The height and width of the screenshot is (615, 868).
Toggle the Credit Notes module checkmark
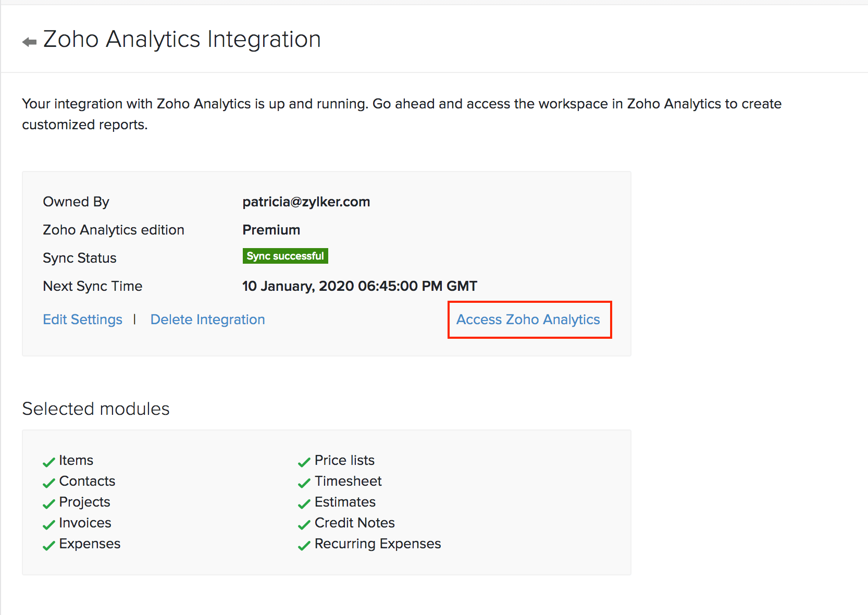pyautogui.click(x=304, y=524)
